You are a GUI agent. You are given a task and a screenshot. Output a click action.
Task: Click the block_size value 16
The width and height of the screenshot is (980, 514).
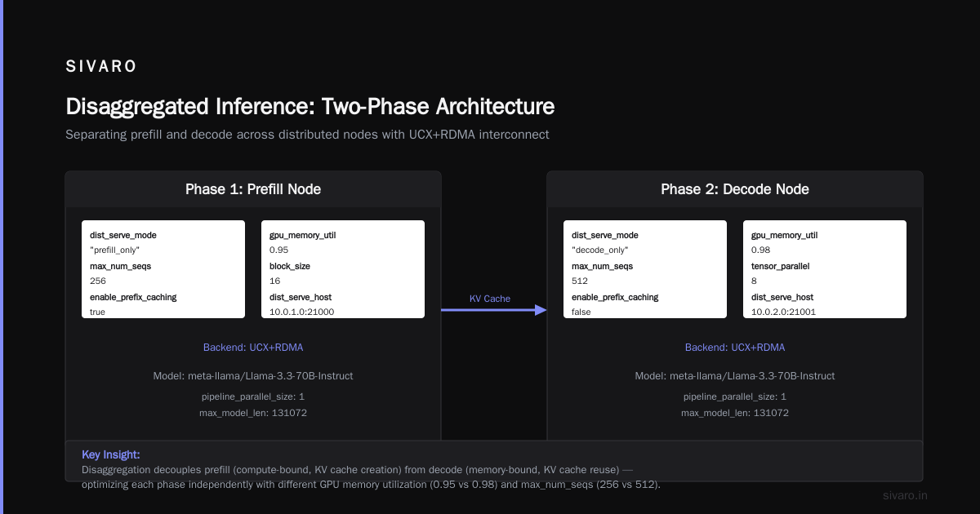click(x=274, y=281)
